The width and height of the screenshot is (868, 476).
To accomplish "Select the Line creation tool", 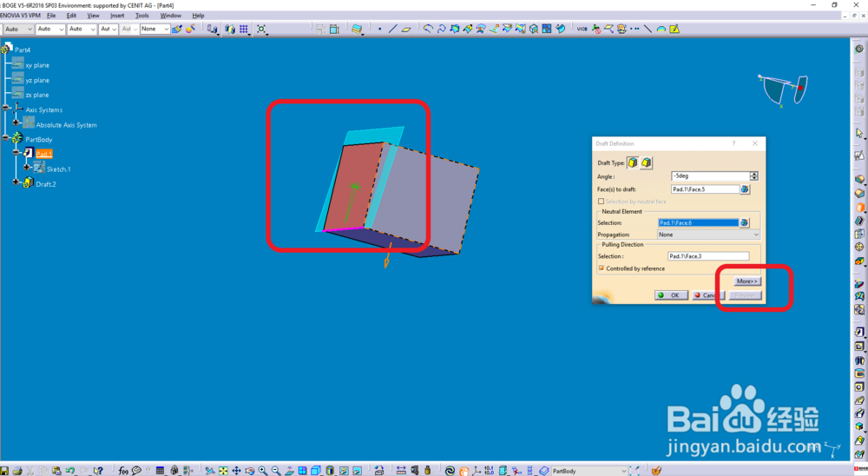I will (393, 29).
